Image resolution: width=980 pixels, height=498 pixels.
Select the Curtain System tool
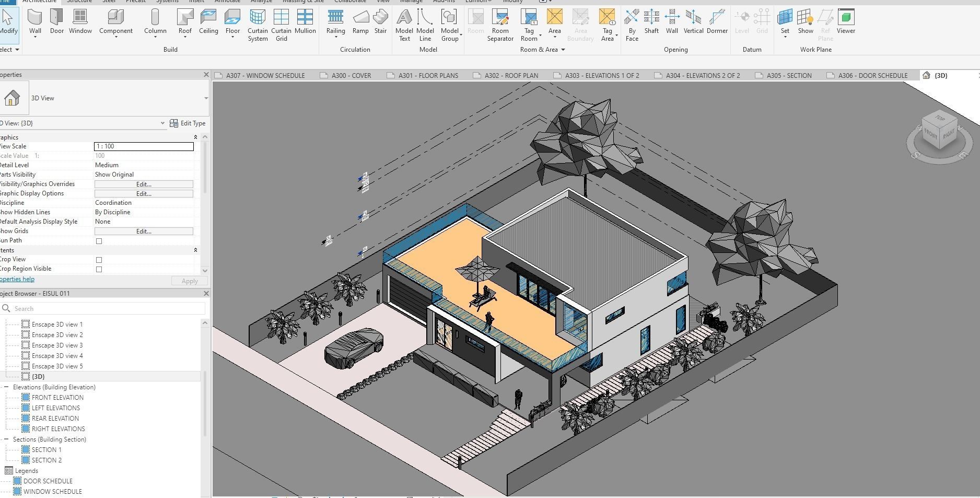pos(258,26)
